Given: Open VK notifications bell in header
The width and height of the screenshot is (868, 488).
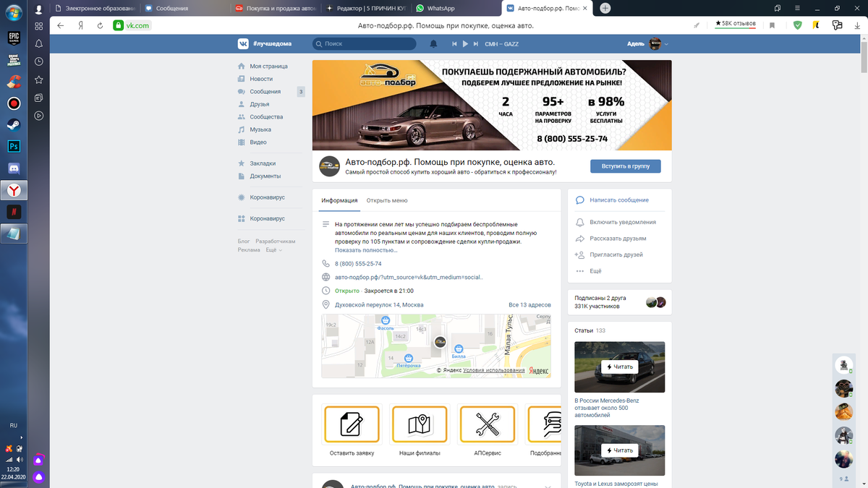Looking at the screenshot, I should [433, 43].
